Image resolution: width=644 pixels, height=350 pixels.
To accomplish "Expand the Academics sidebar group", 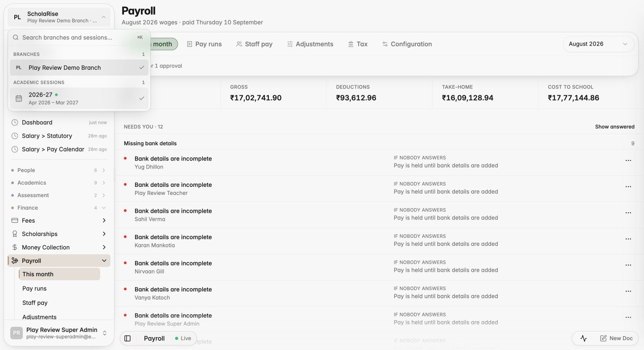I will pos(104,183).
